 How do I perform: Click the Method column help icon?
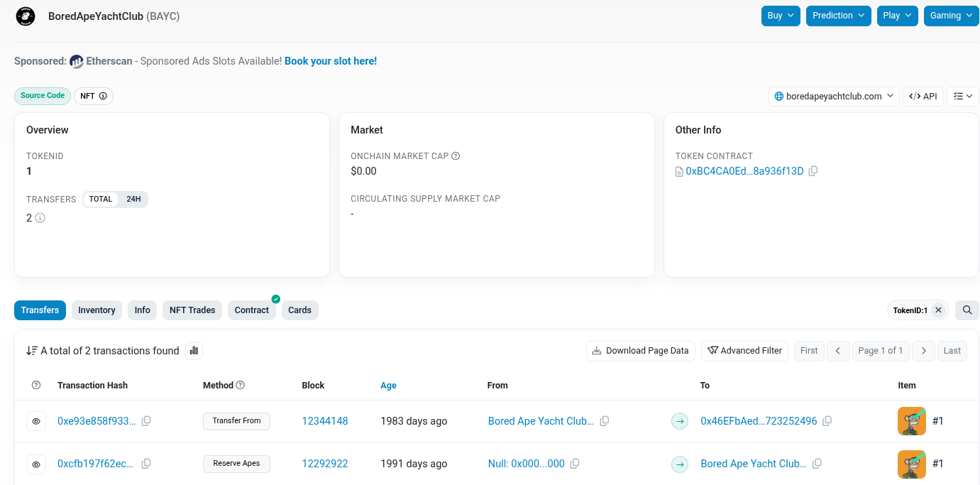[240, 386]
